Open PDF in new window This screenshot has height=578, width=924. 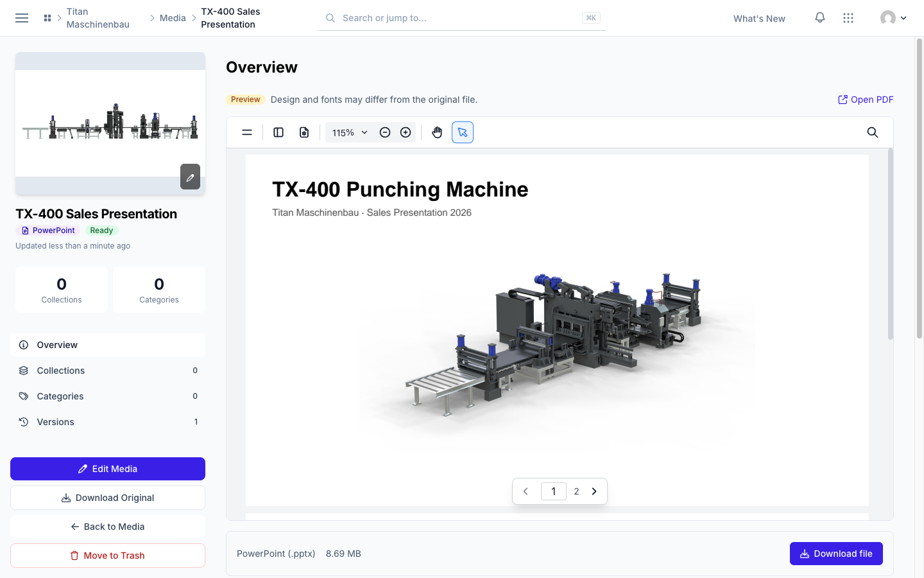click(866, 100)
